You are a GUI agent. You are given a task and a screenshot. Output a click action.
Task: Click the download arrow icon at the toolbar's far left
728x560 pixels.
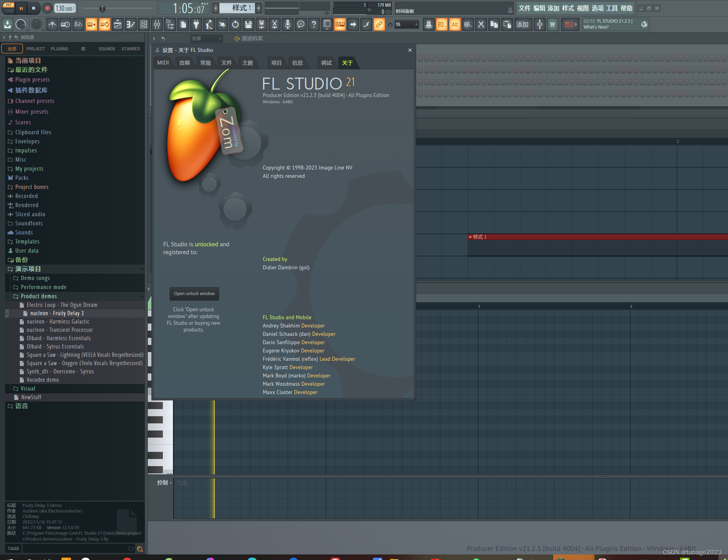[8, 25]
